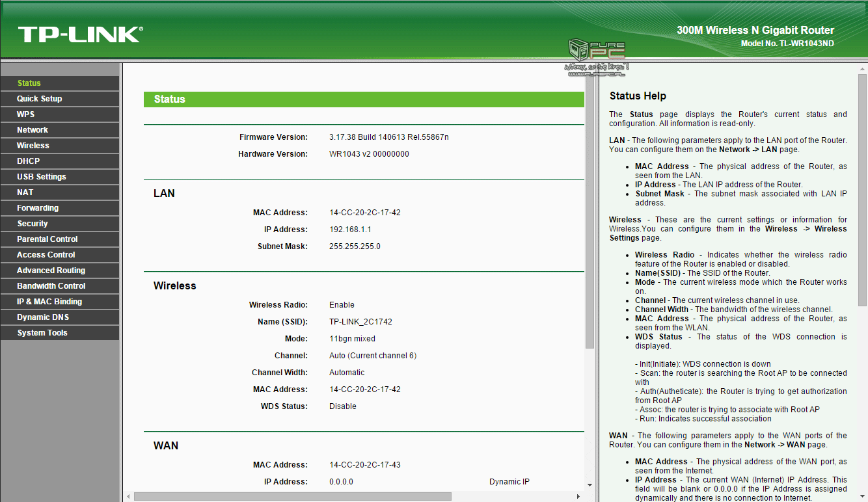Click Wireless Radio value Enable
This screenshot has width=868, height=502.
click(342, 305)
